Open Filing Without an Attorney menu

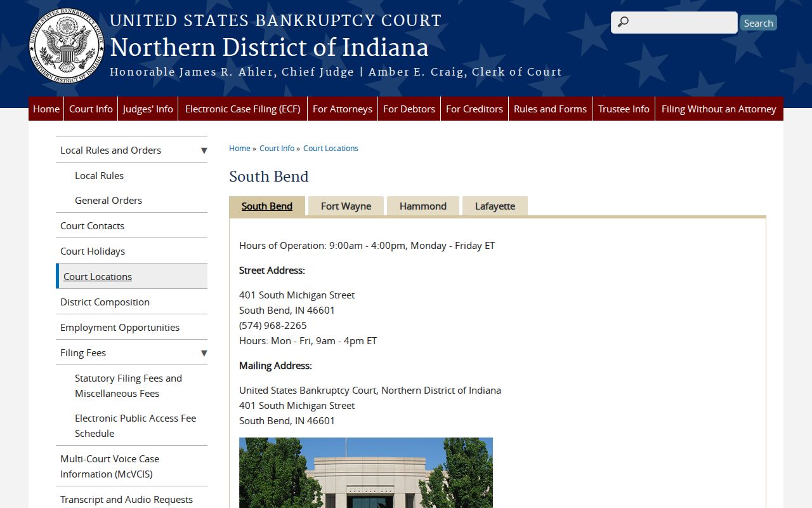click(719, 109)
